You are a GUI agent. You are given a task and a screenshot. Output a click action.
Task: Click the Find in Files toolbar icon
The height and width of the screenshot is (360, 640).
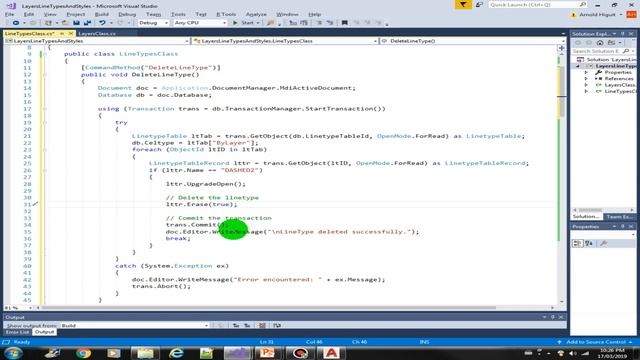tap(270, 23)
